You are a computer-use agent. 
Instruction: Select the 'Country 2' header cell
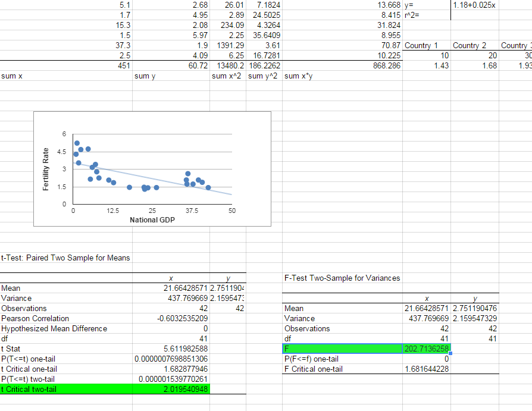click(470, 45)
